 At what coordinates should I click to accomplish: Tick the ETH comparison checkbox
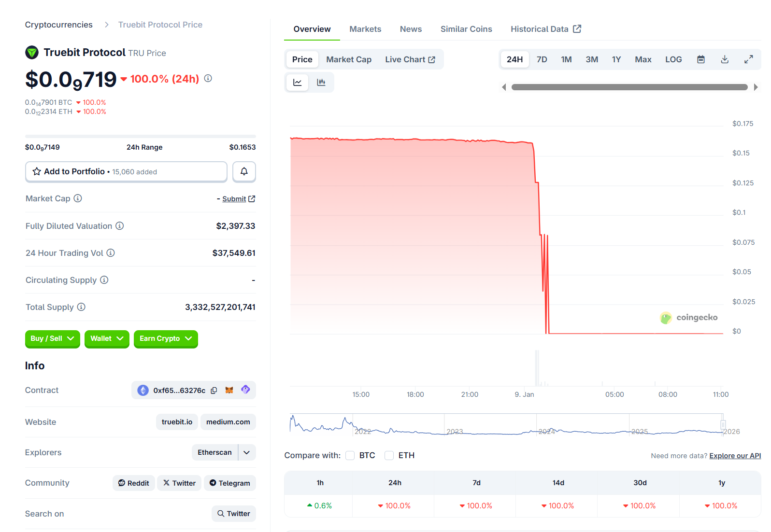(389, 455)
